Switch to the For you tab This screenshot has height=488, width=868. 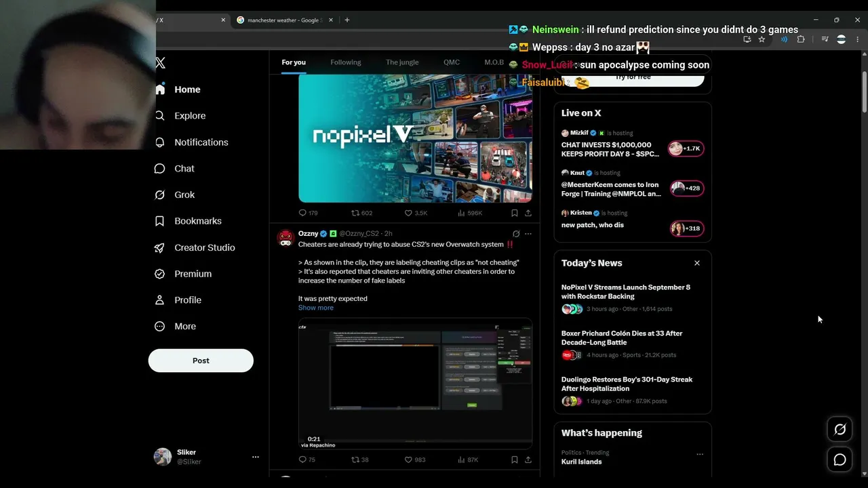[294, 62]
